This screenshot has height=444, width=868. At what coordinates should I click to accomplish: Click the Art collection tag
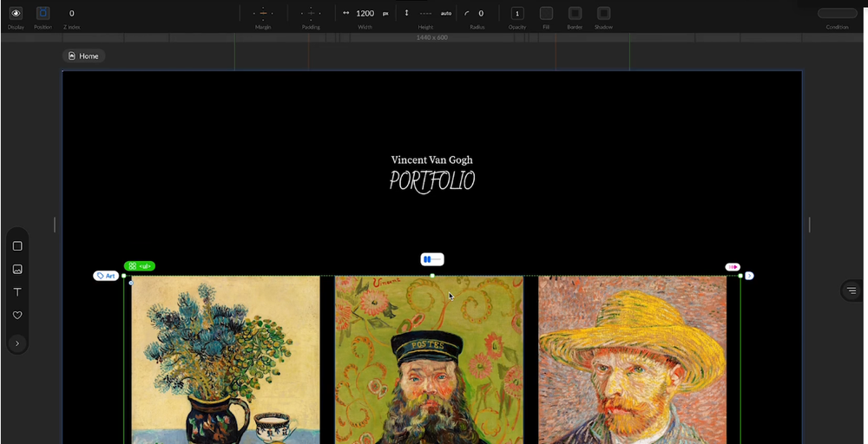106,276
